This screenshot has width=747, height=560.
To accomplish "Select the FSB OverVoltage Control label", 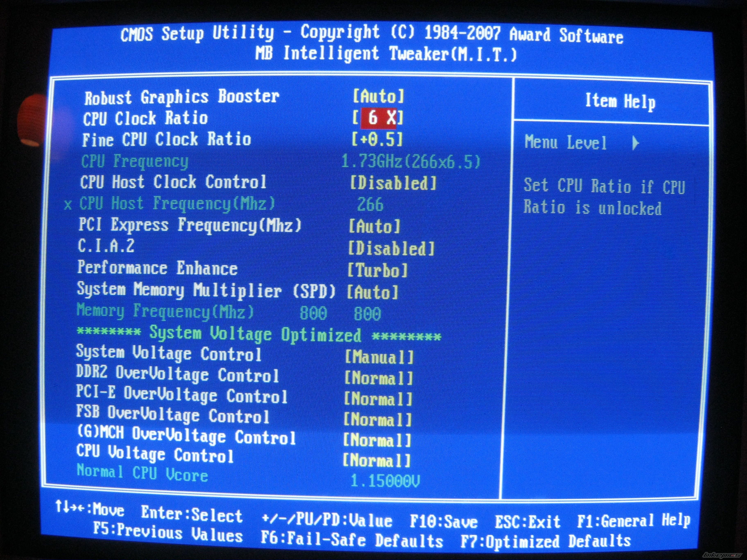I will pyautogui.click(x=173, y=414).
